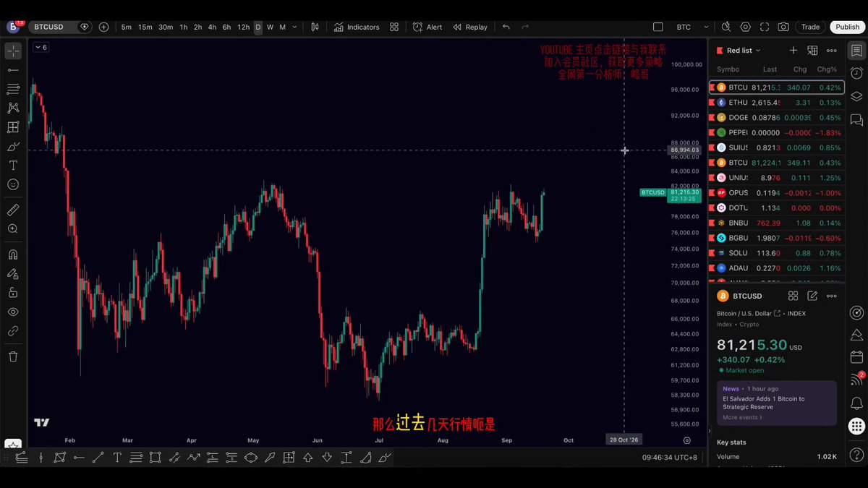Switch to the 4h timeframe

[x=212, y=27]
